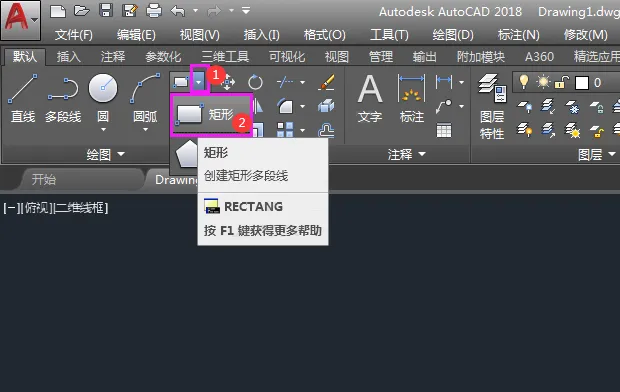The width and height of the screenshot is (620, 392).
Task: Insert a table with the table icon
Action: pos(444,130)
